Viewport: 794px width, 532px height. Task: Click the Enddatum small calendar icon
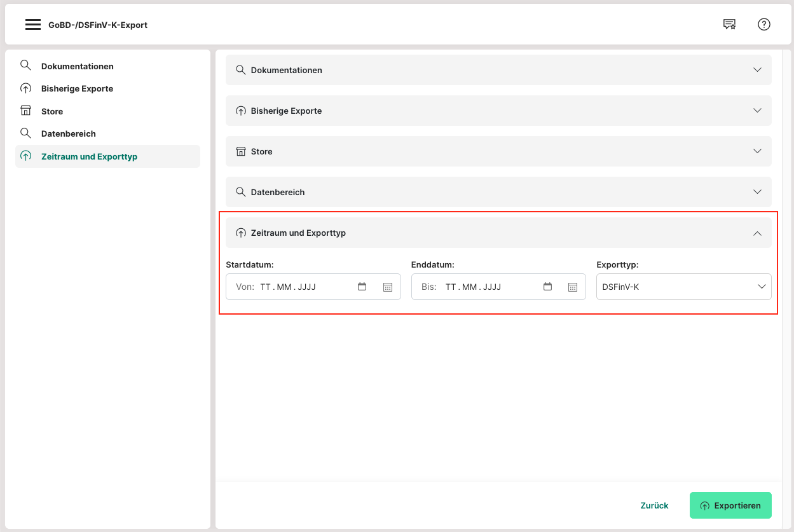point(547,287)
